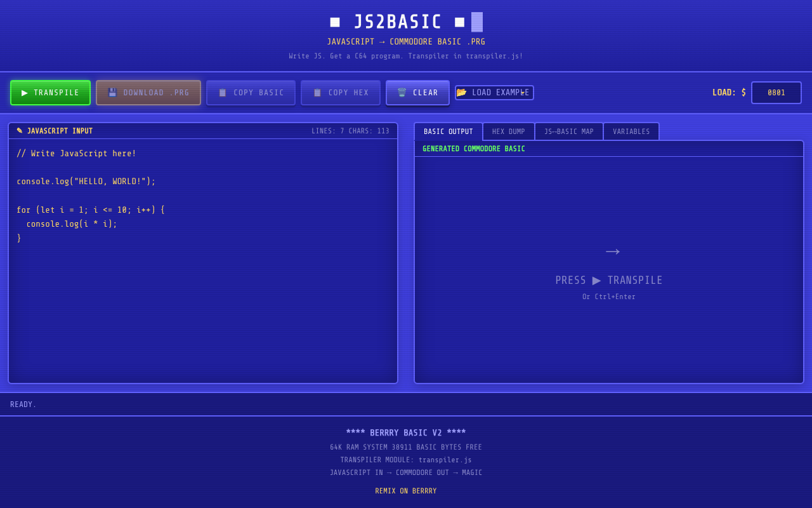This screenshot has height=508, width=812.
Task: Click the 'Or Ctrl+Enter' hint text
Action: click(609, 297)
